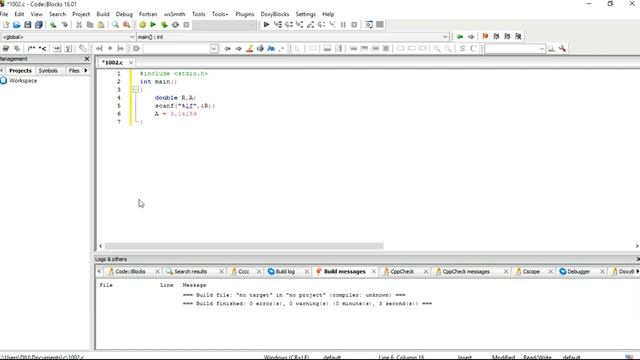Open Replace using the toolbar icon
640x360 pixels.
click(x=127, y=25)
